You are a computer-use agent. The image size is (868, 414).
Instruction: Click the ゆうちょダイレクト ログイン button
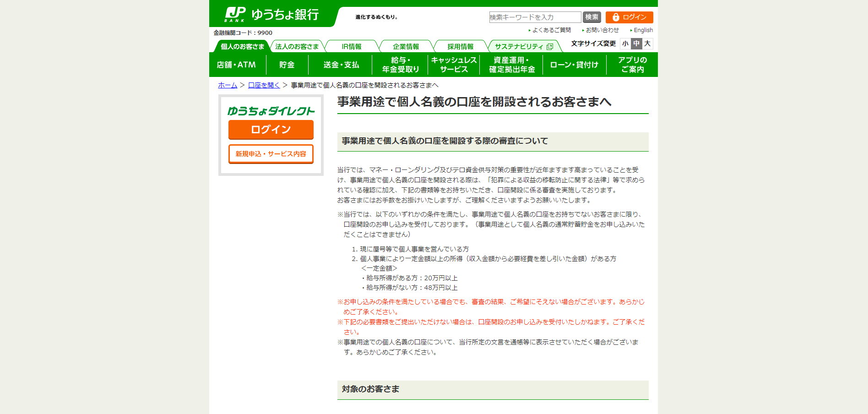point(271,130)
